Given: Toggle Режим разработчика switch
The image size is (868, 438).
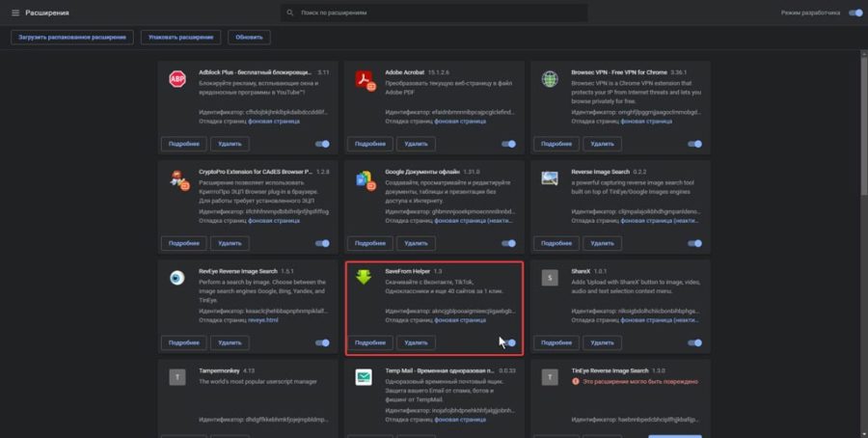Looking at the screenshot, I should click(854, 14).
